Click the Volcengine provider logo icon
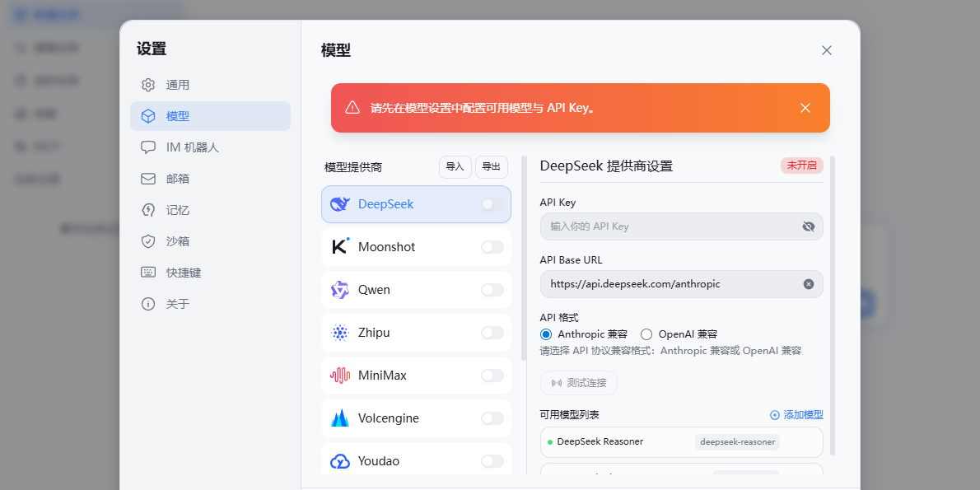 pyautogui.click(x=340, y=418)
